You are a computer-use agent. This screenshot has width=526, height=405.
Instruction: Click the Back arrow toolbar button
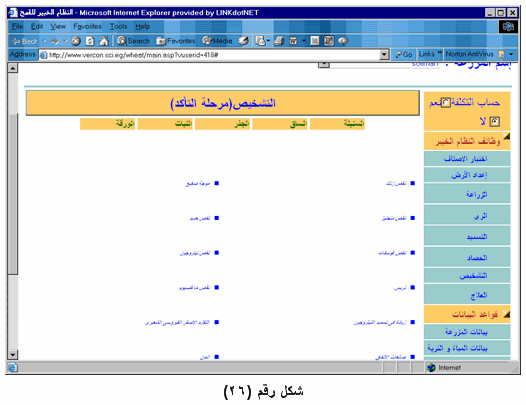(24, 41)
